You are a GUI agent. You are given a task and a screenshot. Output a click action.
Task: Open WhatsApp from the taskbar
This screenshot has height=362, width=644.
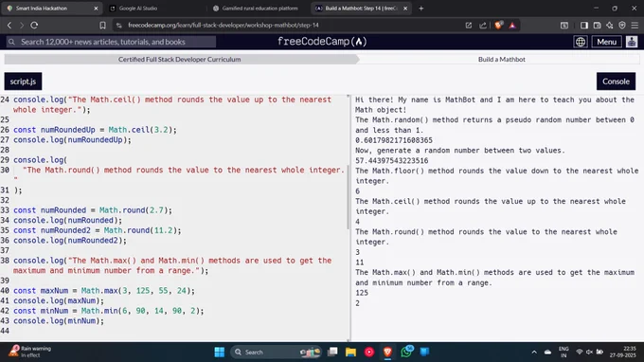pyautogui.click(x=406, y=353)
